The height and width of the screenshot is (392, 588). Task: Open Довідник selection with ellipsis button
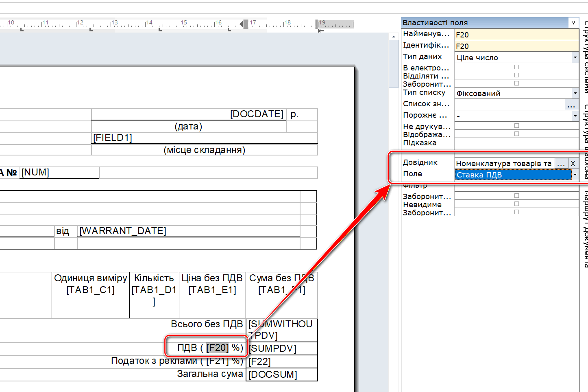pyautogui.click(x=561, y=164)
